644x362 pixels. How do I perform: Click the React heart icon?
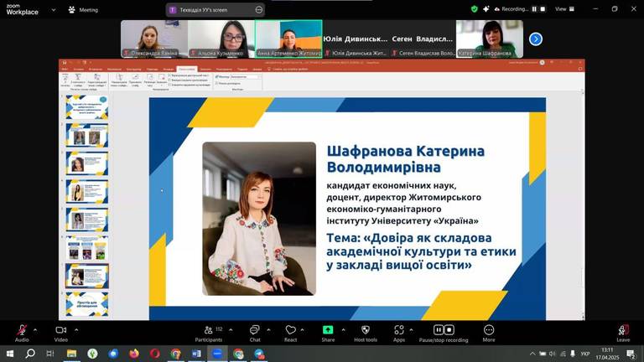290,330
